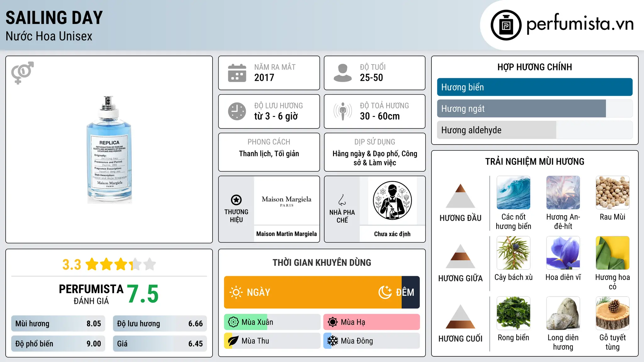Click the "THỜI GIAN KHUYÊN DÙNG" heading
This screenshot has height=362, width=644.
(x=322, y=262)
